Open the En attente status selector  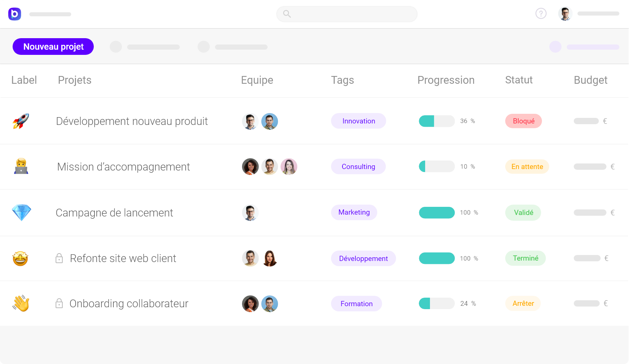(527, 166)
